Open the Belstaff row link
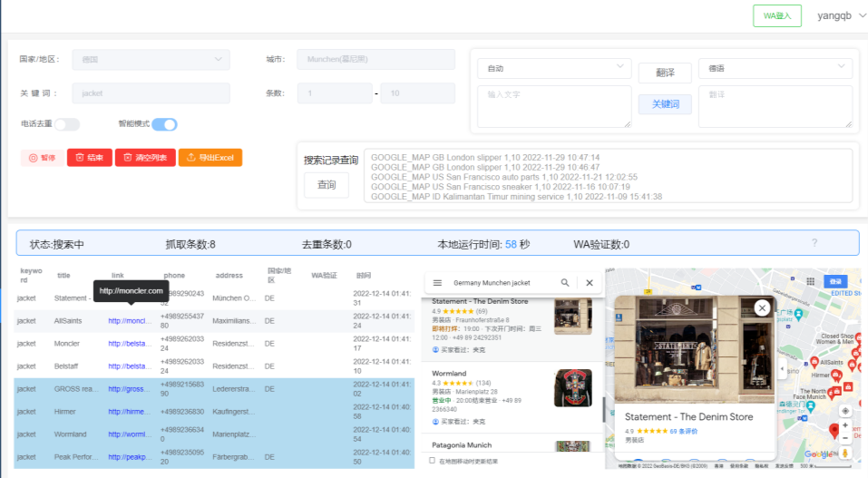 tap(129, 366)
